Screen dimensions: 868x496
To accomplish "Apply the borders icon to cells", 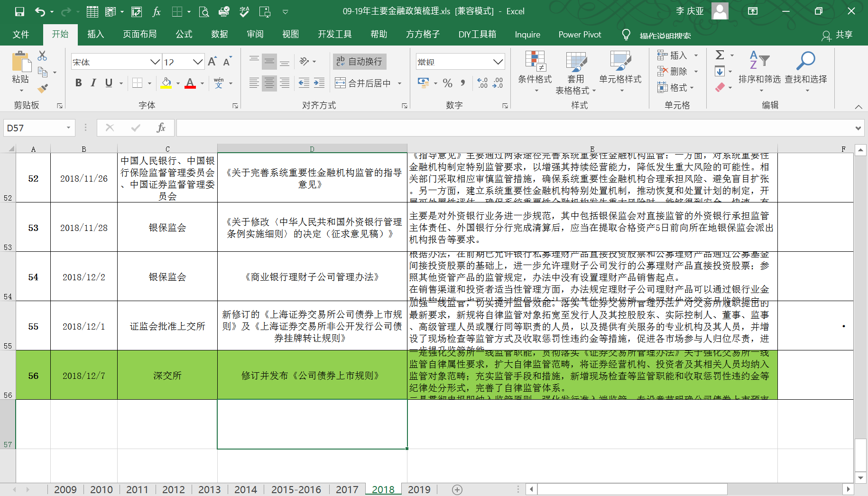I will click(138, 83).
